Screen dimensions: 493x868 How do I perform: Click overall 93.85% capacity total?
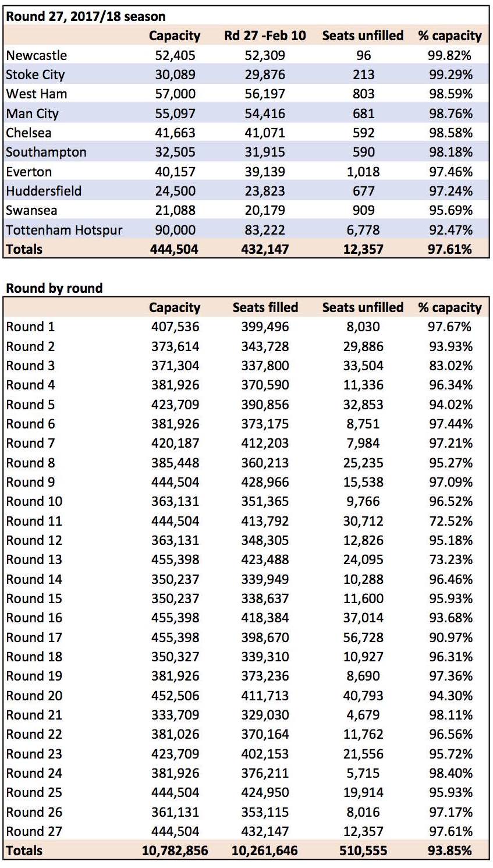point(450,851)
